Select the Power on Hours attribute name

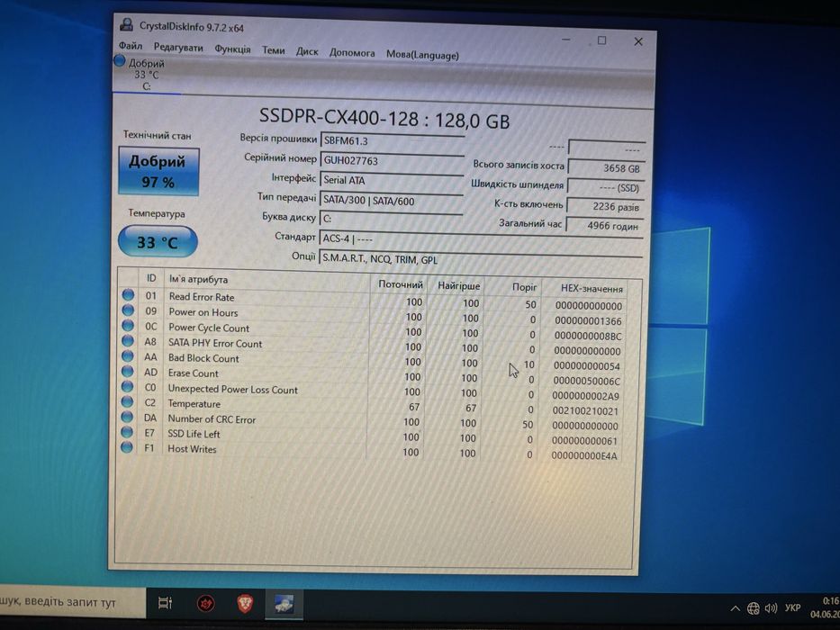(203, 312)
